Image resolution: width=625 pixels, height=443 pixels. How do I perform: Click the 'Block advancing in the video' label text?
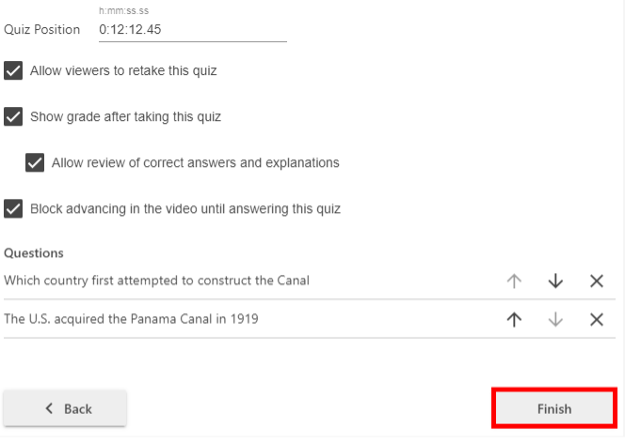[185, 209]
